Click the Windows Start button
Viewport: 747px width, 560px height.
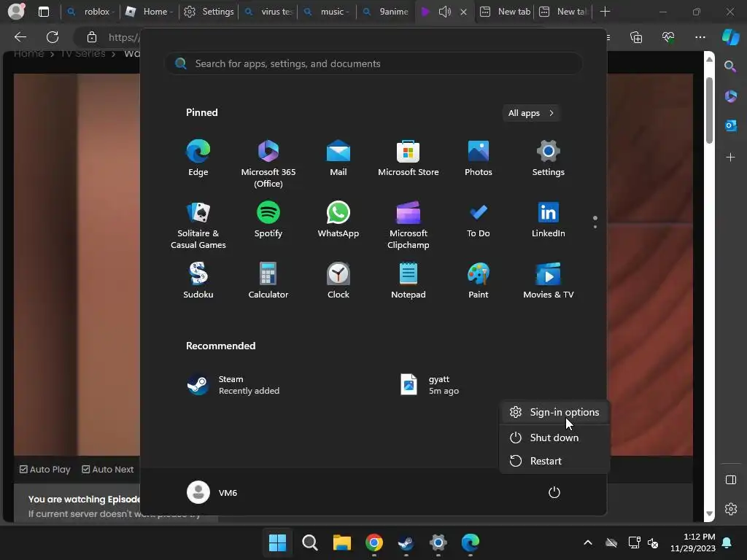(x=277, y=542)
